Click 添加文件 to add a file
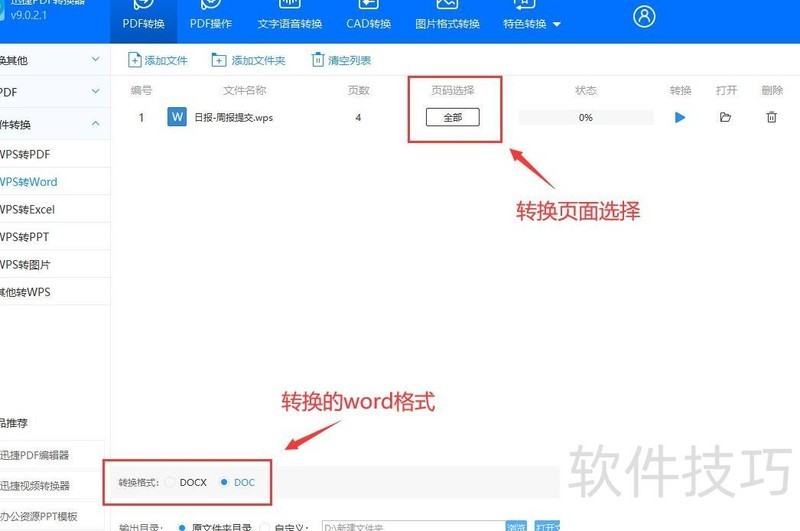The image size is (800, 531). [158, 60]
